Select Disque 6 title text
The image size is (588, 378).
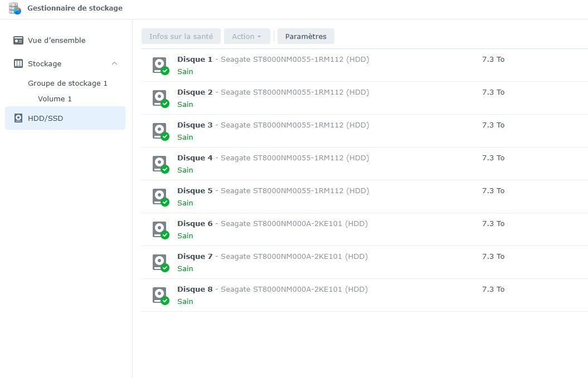(x=195, y=224)
